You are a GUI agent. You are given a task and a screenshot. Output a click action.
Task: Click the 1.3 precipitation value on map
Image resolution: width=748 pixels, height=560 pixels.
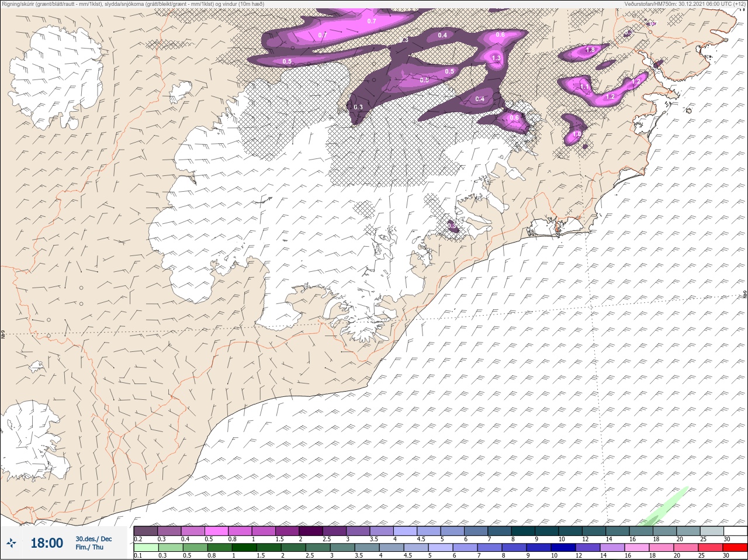click(x=496, y=58)
